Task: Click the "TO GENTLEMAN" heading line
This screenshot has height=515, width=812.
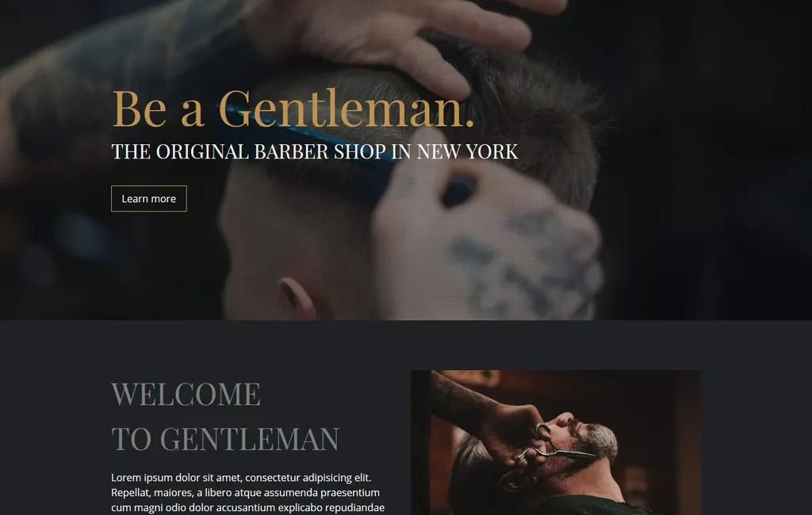Action: coord(225,439)
